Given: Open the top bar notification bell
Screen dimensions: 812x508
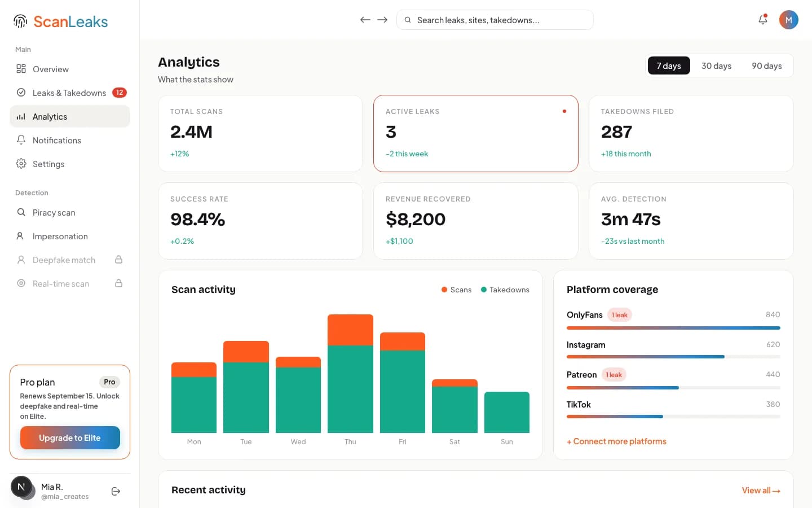Looking at the screenshot, I should [763, 20].
